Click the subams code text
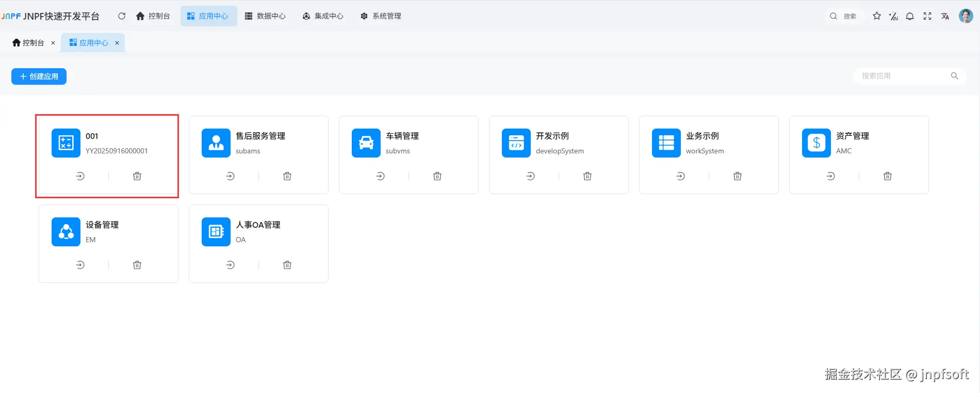The image size is (980, 393). tap(248, 151)
